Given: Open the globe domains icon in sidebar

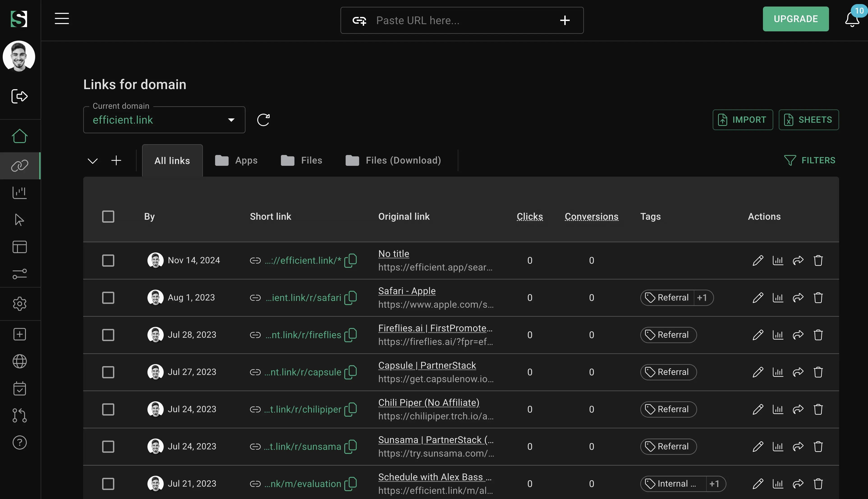Looking at the screenshot, I should click(20, 361).
